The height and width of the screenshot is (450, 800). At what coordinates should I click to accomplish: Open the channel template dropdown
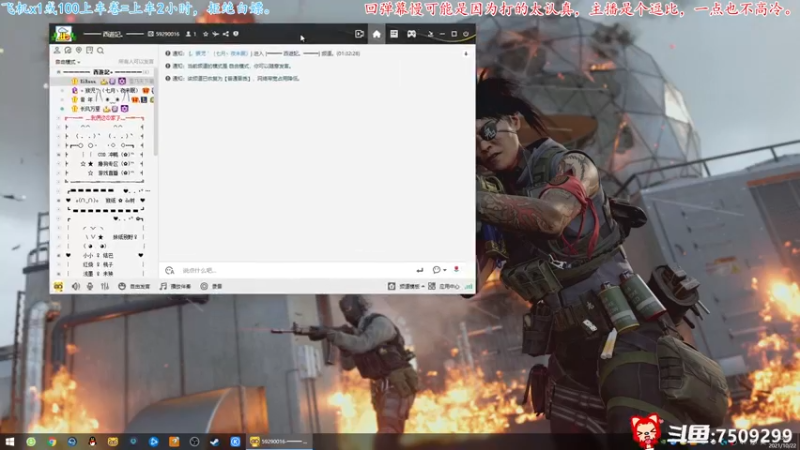click(x=407, y=286)
